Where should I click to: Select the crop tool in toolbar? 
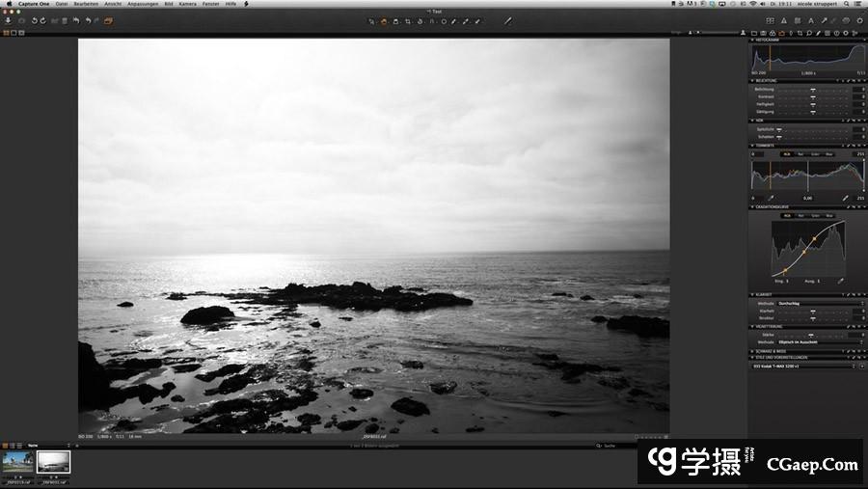click(408, 20)
